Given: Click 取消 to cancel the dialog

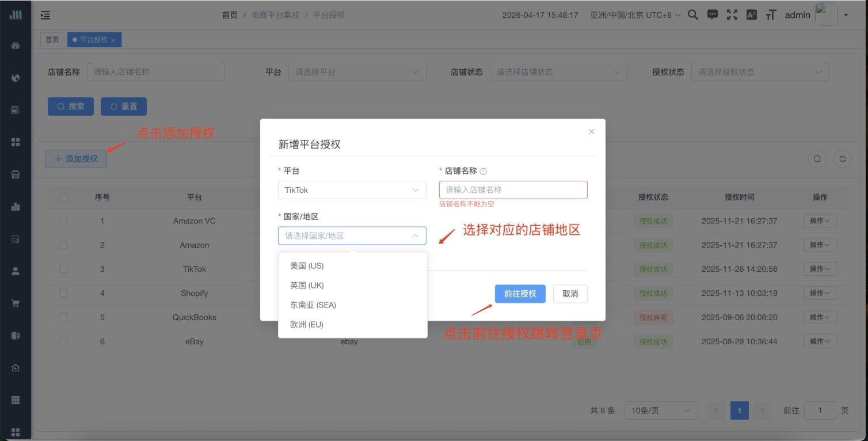Looking at the screenshot, I should pyautogui.click(x=570, y=294).
